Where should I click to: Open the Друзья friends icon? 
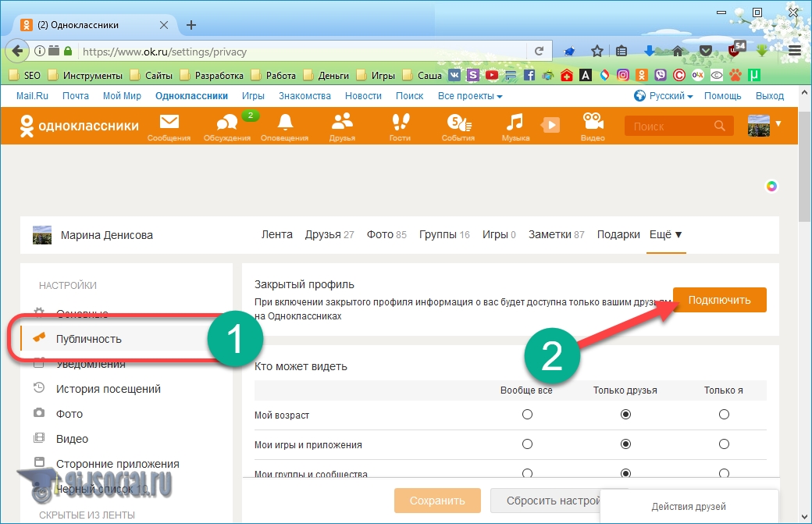click(342, 127)
